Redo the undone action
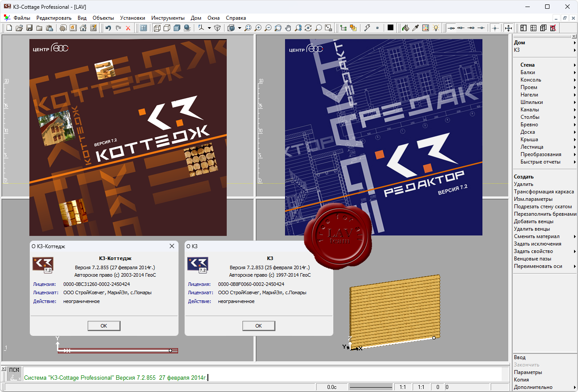Viewport: 578px width, 392px height. point(118,28)
